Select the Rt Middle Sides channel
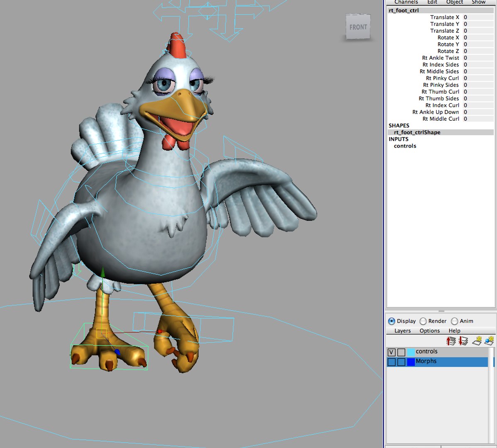 pos(439,71)
